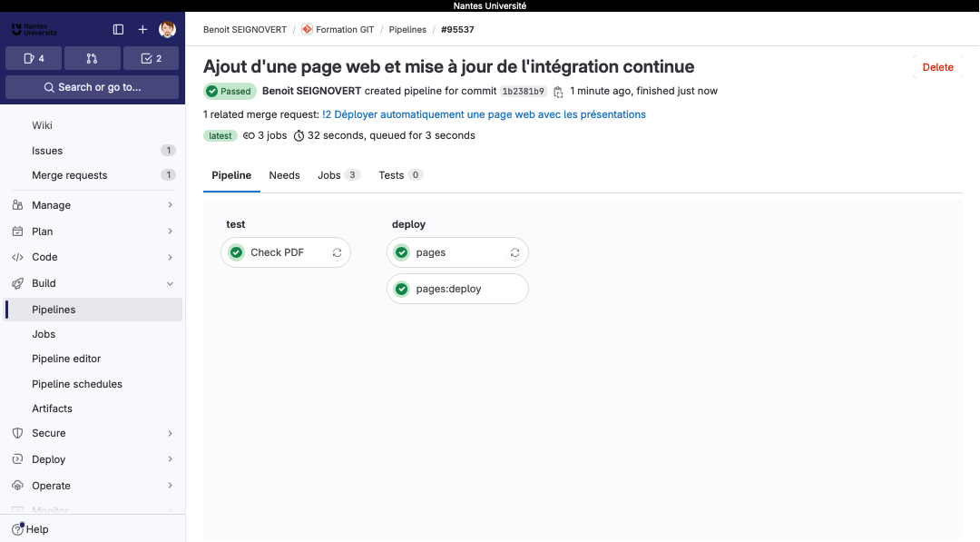Click the latest badge

click(x=220, y=135)
